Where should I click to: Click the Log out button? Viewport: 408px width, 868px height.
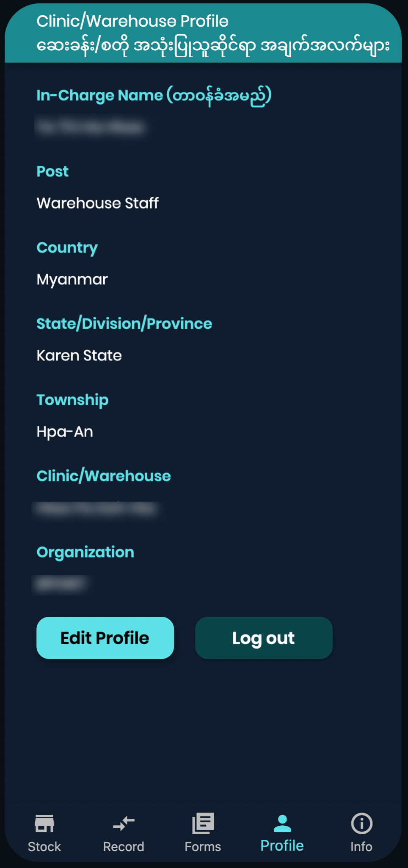[x=264, y=638]
